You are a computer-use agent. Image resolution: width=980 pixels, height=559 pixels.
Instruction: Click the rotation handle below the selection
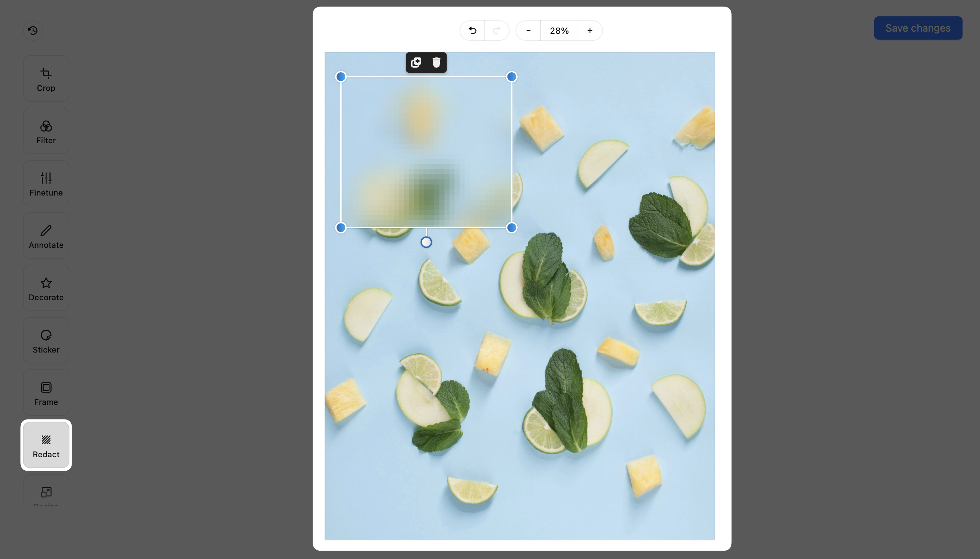(426, 242)
